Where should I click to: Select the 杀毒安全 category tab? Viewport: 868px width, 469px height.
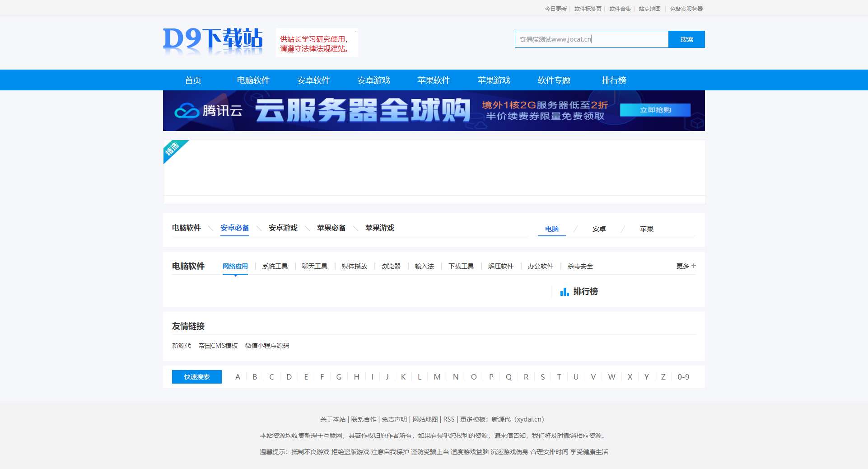(x=580, y=266)
